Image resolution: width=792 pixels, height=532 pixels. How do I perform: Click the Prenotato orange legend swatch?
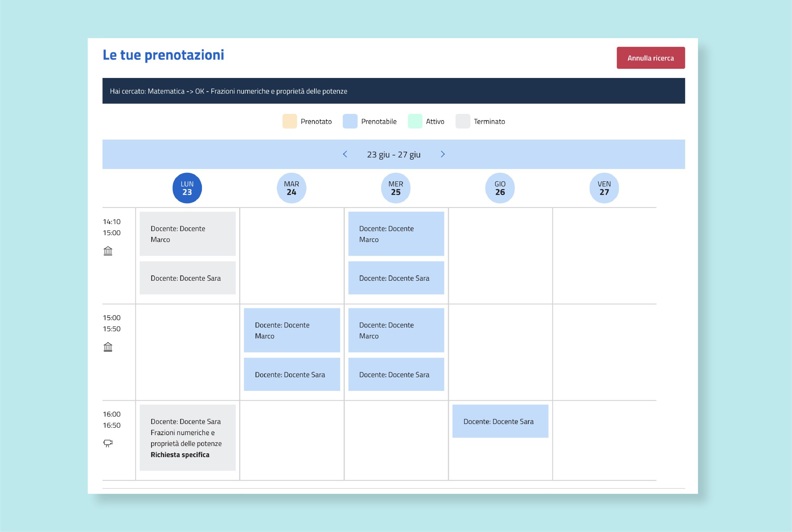(290, 121)
